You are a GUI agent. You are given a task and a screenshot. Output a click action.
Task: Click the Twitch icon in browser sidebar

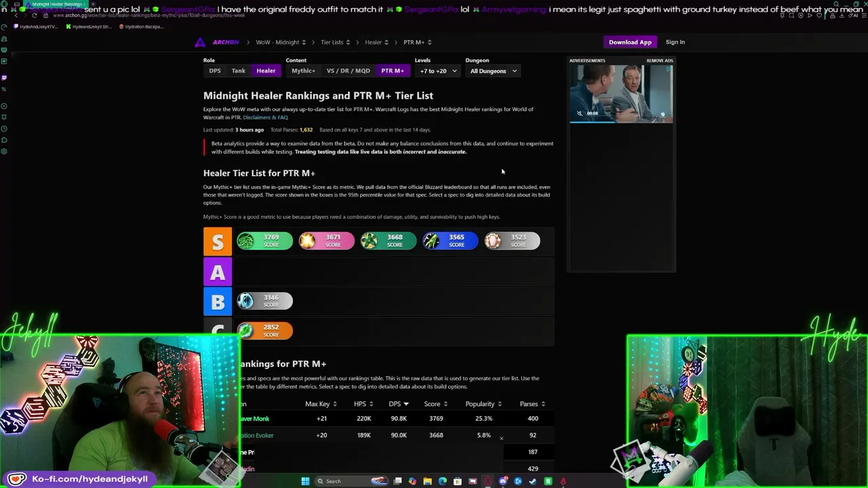tap(4, 77)
